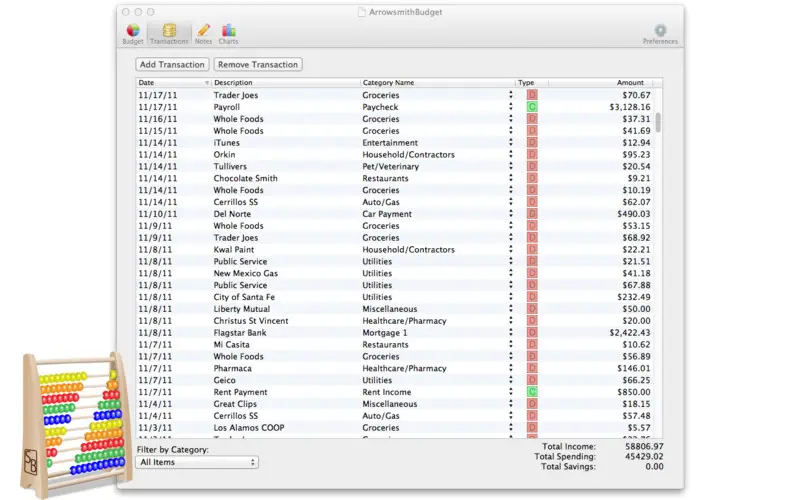Screen dimensions: 800x500
Task: Select the Chocolate Smith description cell
Action: [x=245, y=178]
